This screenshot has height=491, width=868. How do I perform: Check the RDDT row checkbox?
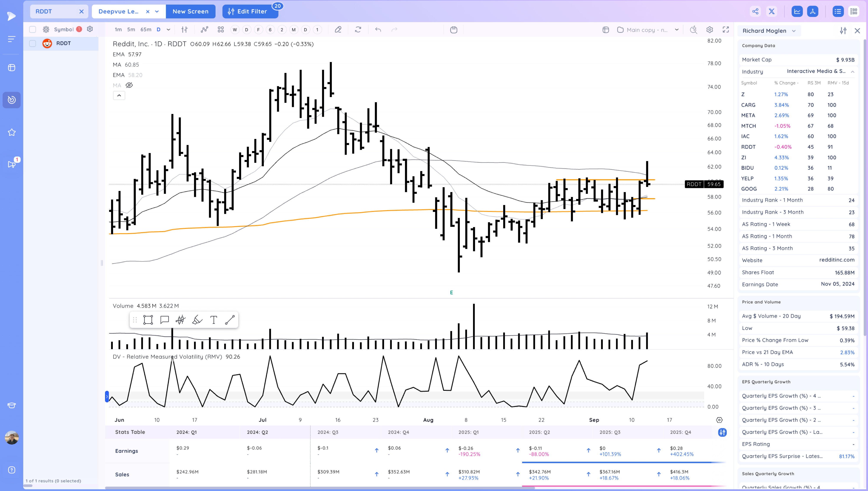tap(32, 43)
